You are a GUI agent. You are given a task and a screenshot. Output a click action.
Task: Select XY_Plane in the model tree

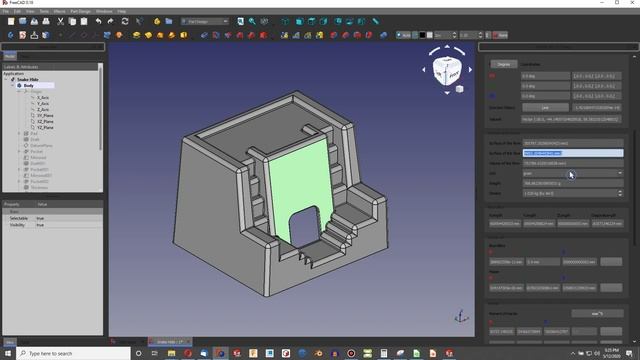click(45, 116)
